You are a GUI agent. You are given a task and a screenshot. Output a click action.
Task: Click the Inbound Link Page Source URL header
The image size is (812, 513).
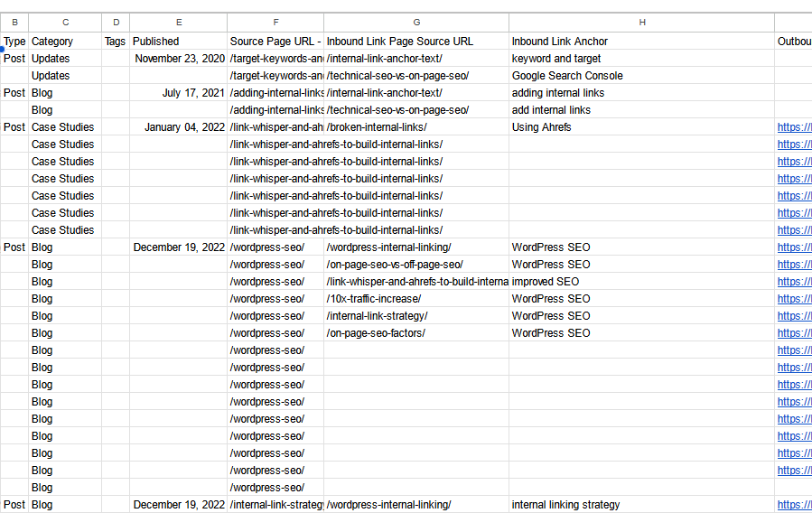416,42
